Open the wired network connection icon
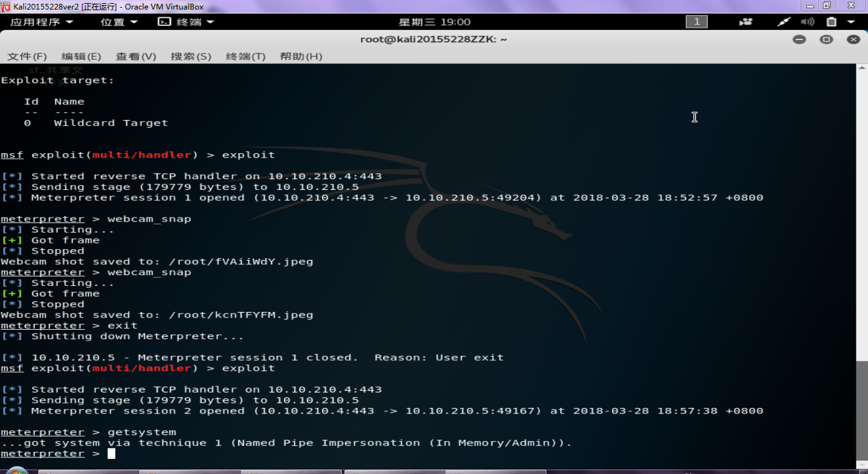The width and height of the screenshot is (868, 474). [x=784, y=22]
